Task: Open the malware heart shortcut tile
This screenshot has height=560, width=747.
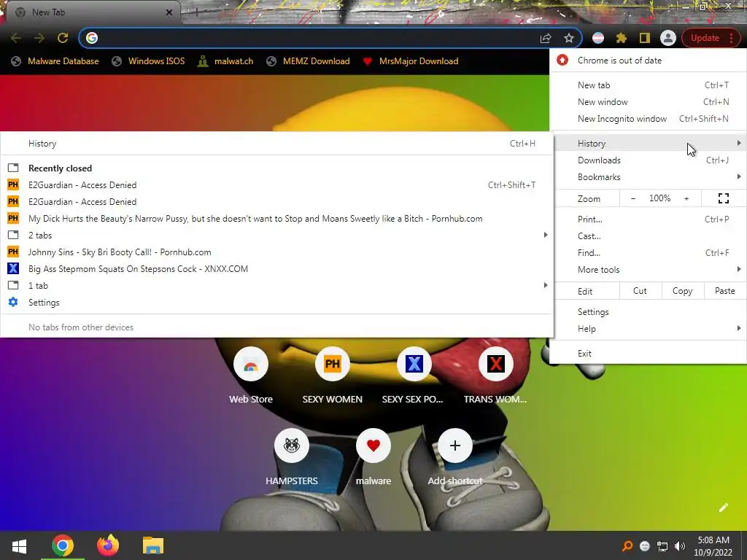Action: click(x=373, y=458)
